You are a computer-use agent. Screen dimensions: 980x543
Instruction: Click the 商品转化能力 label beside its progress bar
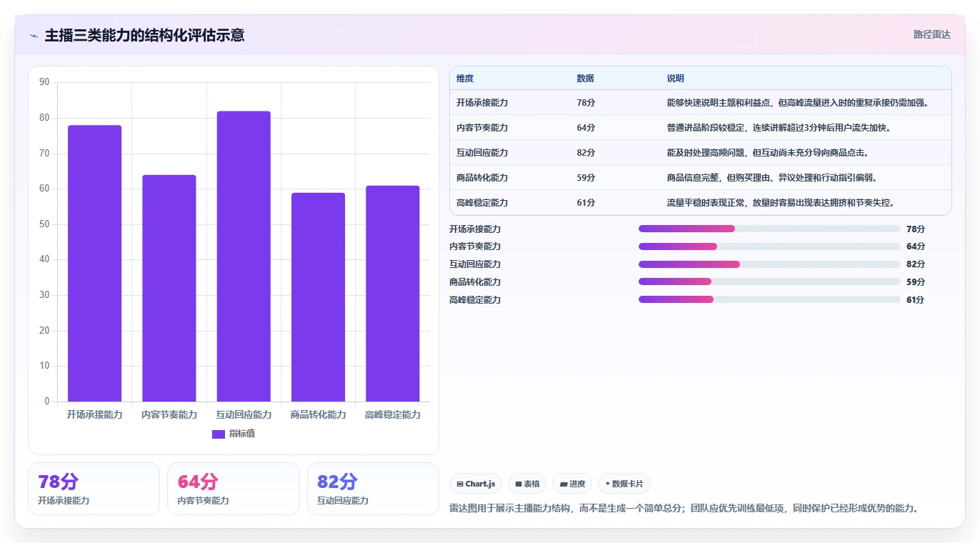click(475, 282)
